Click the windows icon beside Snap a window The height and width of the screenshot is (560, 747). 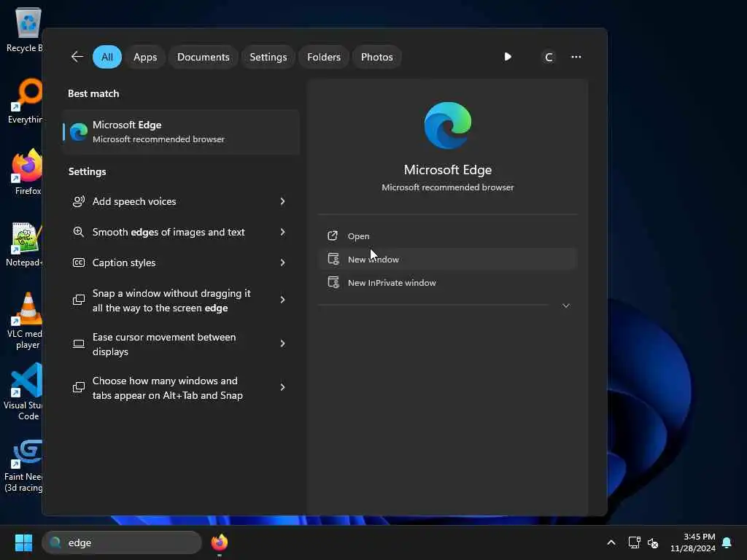click(79, 300)
